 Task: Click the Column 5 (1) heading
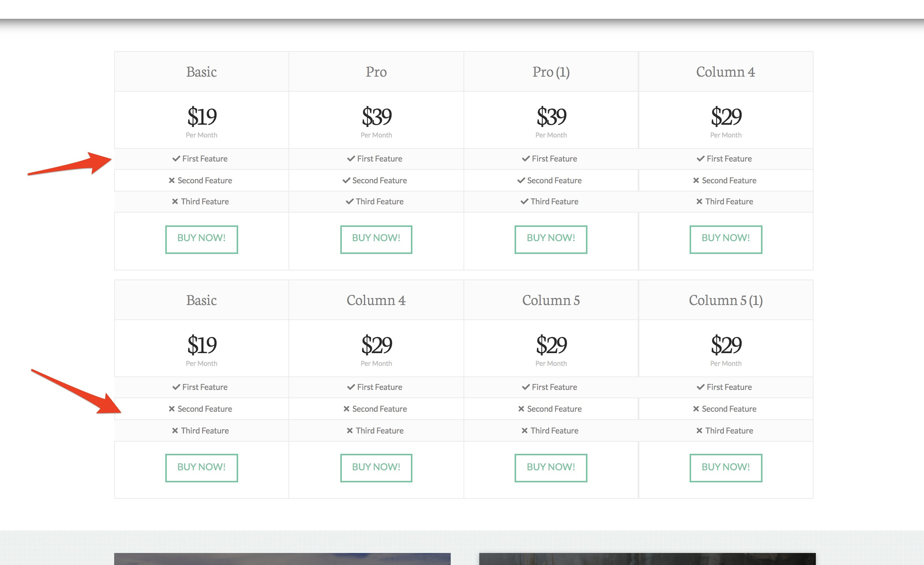[726, 300]
